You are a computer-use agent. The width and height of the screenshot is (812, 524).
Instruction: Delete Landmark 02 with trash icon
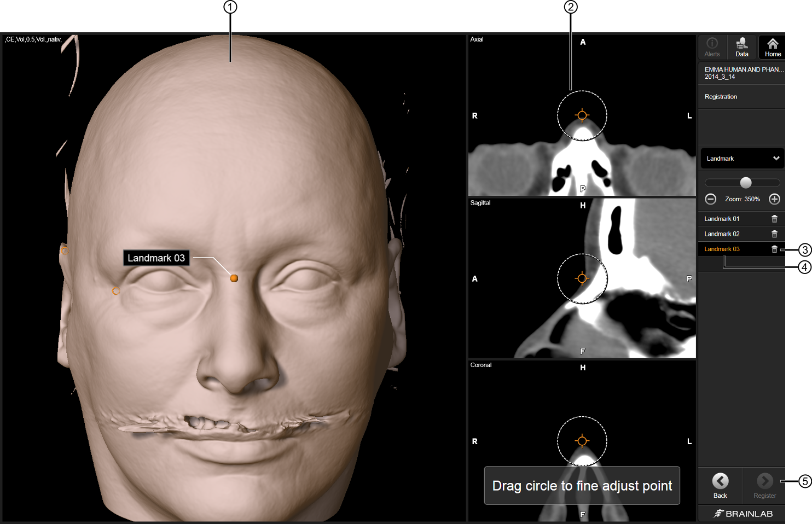774,234
